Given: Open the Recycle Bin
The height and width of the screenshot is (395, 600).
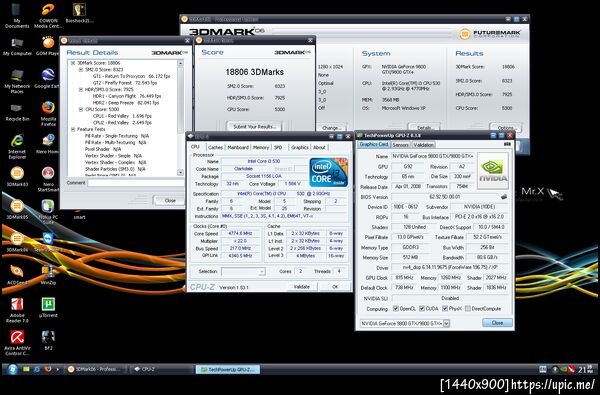Looking at the screenshot, I should tap(17, 112).
